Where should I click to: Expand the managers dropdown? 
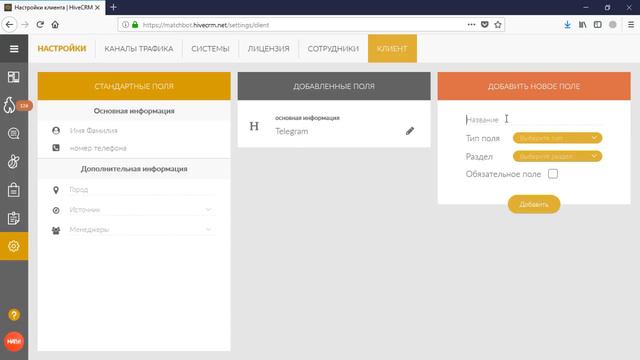pos(208,229)
